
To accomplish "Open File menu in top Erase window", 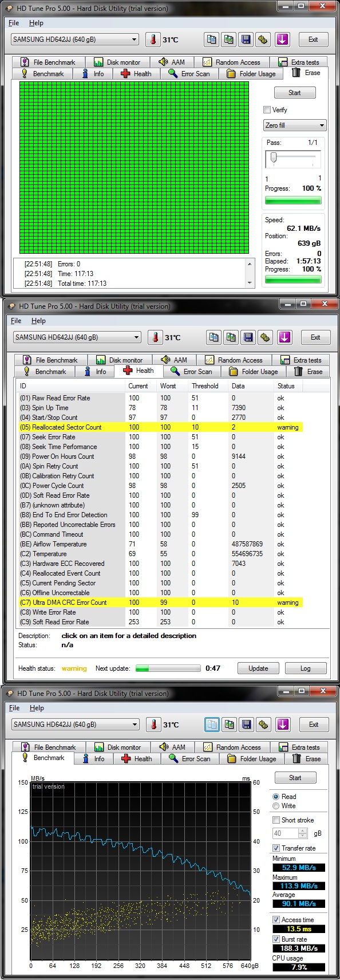I will [x=14, y=23].
